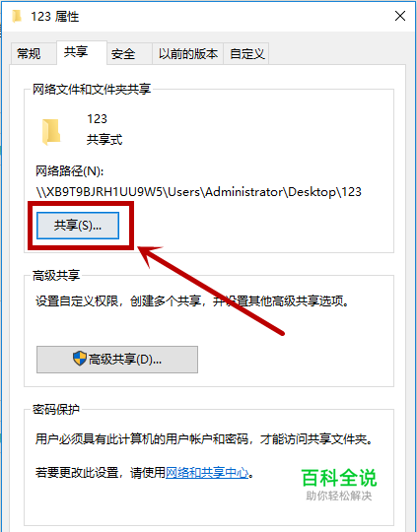Click the 123 属性 title text
Image resolution: width=417 pixels, height=532 pixels.
pyautogui.click(x=55, y=17)
